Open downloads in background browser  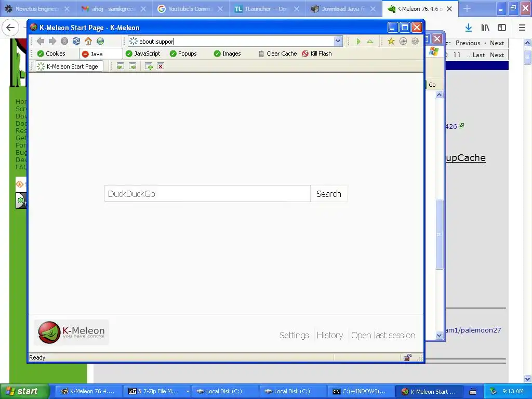468,28
